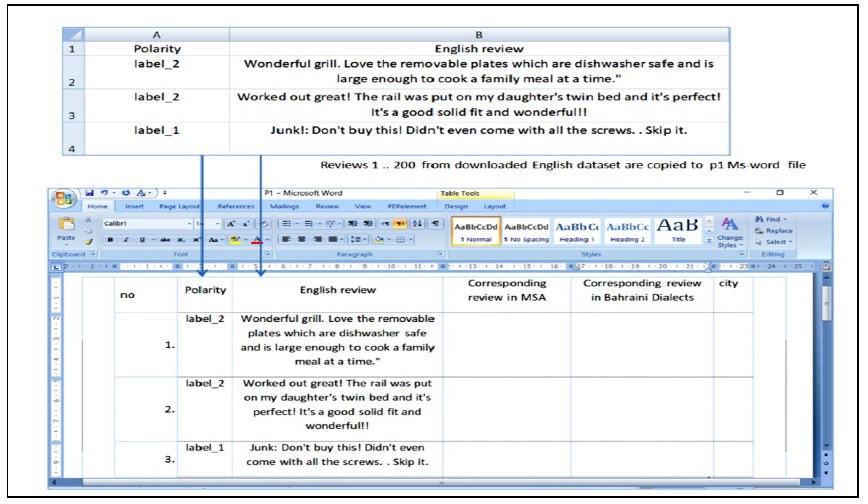Show paragraph marks with pilcrow icon
868x504 pixels.
click(x=435, y=224)
